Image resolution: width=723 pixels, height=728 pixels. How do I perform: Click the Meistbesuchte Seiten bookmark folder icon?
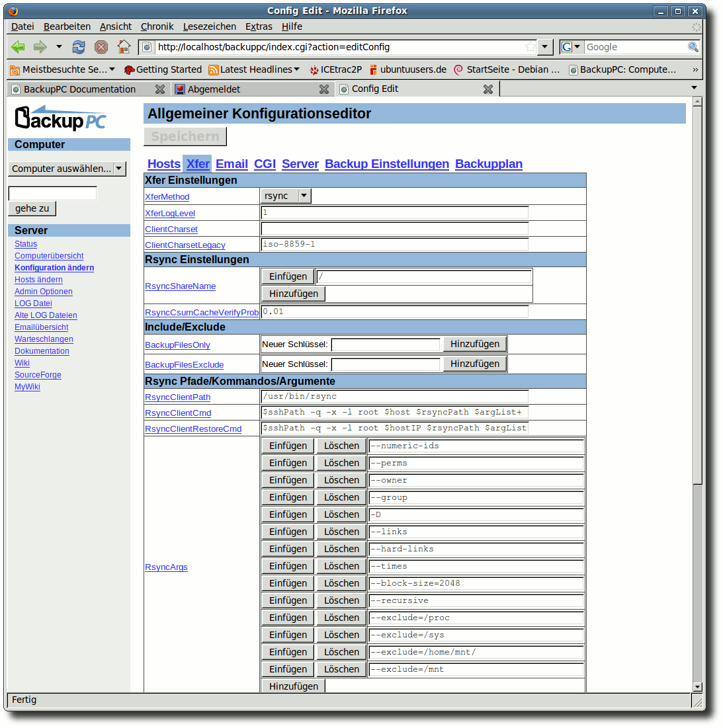[x=15, y=69]
